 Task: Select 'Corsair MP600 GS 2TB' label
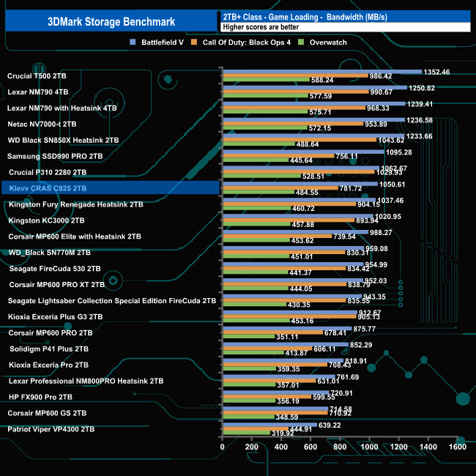click(47, 413)
